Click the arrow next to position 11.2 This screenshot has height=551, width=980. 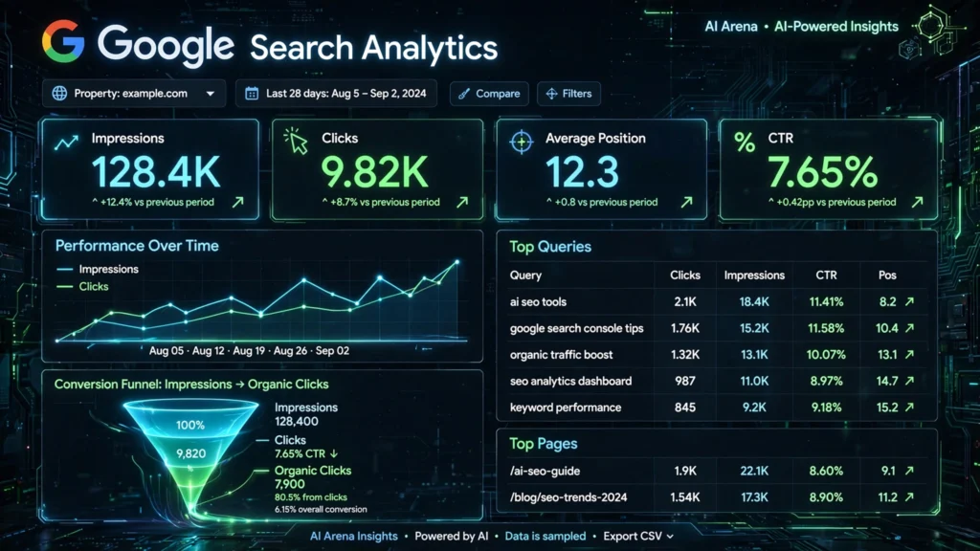(910, 497)
